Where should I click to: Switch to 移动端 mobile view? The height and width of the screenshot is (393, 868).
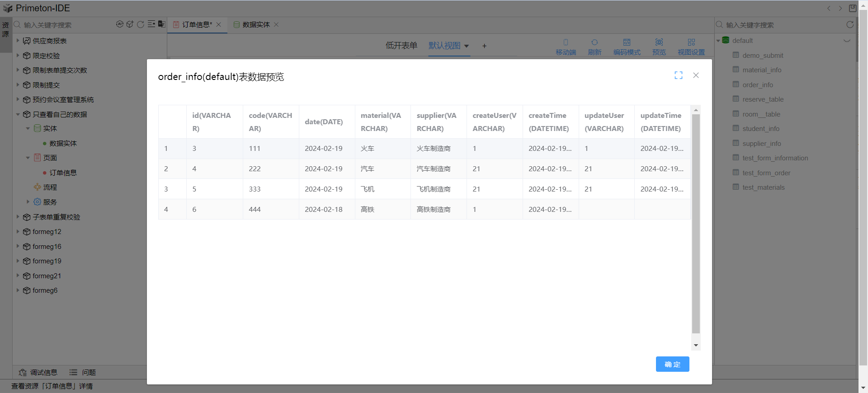566,47
